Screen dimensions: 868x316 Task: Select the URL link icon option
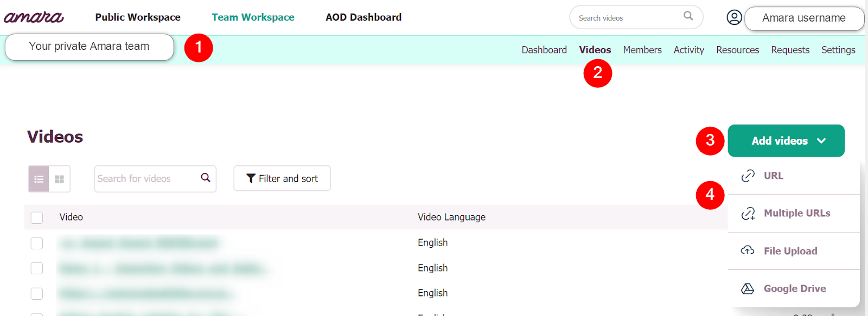click(x=748, y=176)
